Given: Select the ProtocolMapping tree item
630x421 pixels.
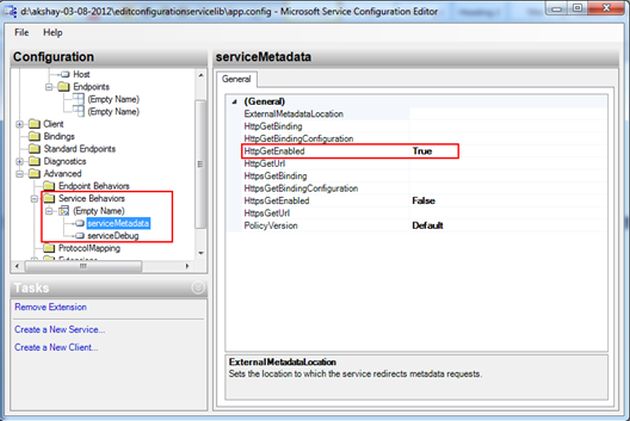Looking at the screenshot, I should pyautogui.click(x=89, y=248).
